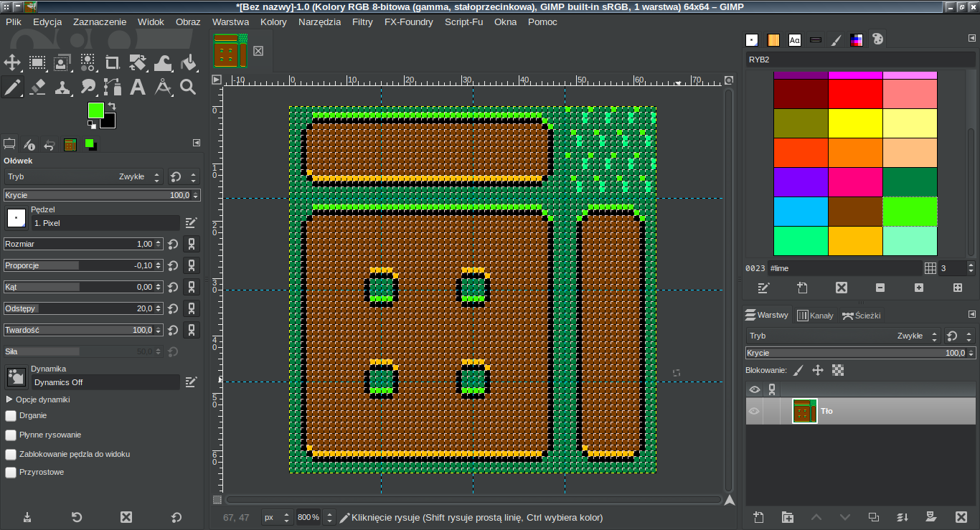This screenshot has width=980, height=530.
Task: Create a new layer button
Action: tap(758, 517)
